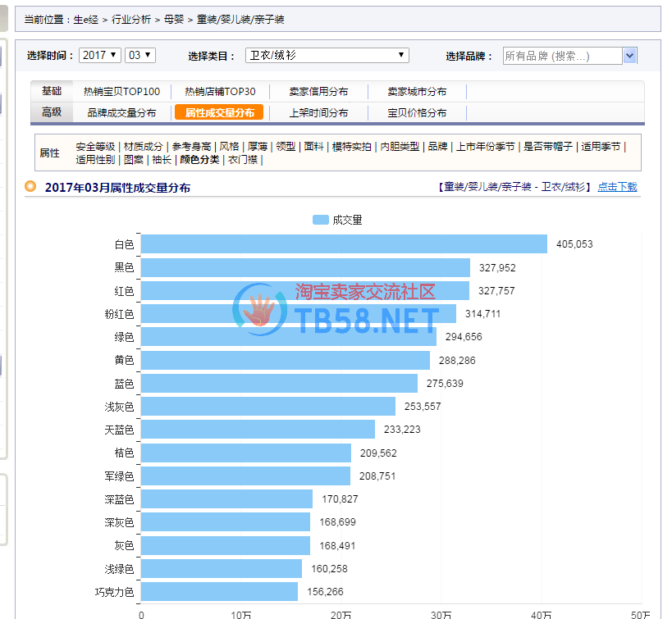This screenshot has width=672, height=619.
Task: Click the orange circle icon beside chart title
Action: [x=31, y=186]
